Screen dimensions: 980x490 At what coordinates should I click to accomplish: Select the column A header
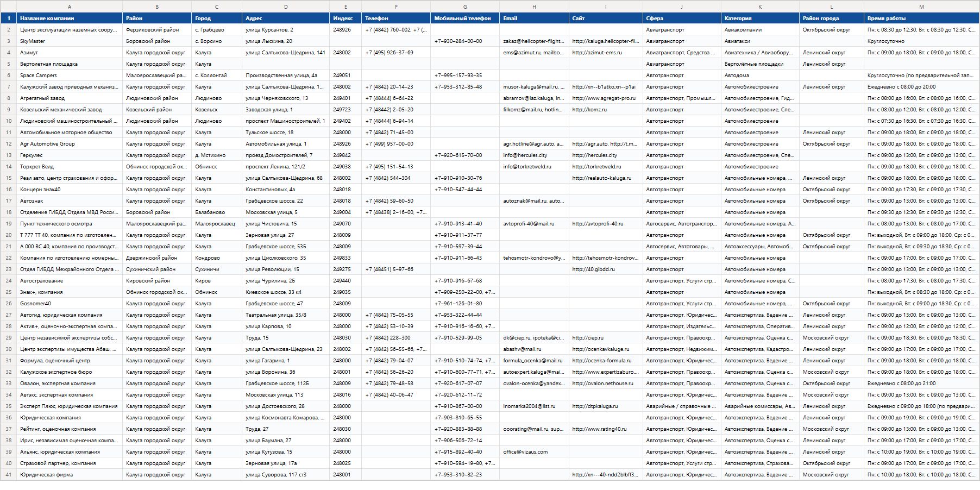[x=70, y=7]
